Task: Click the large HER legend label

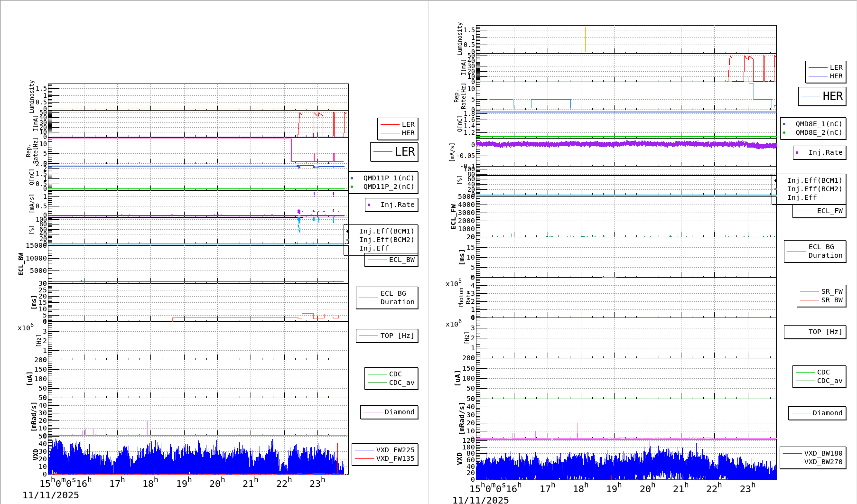Action: point(832,96)
